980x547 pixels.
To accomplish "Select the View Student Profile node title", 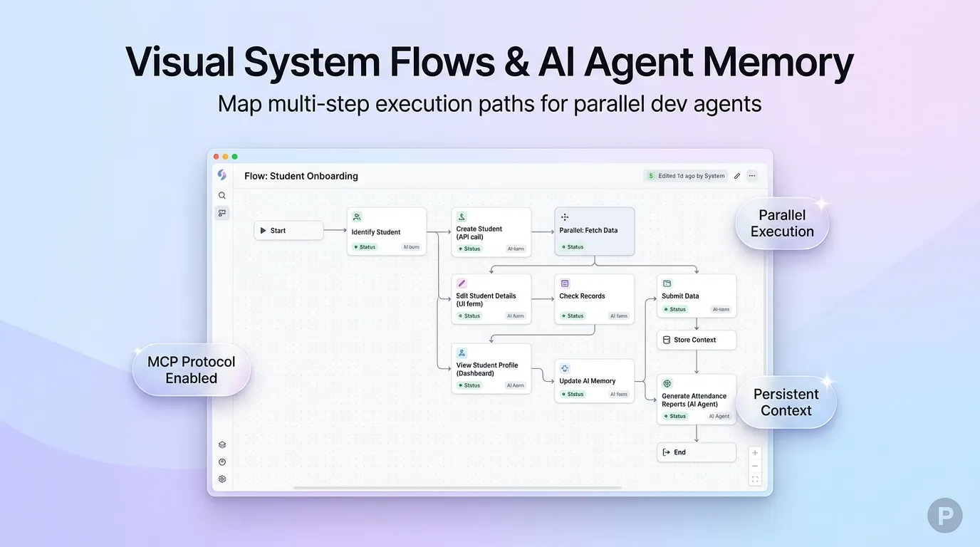I will pyautogui.click(x=487, y=369).
